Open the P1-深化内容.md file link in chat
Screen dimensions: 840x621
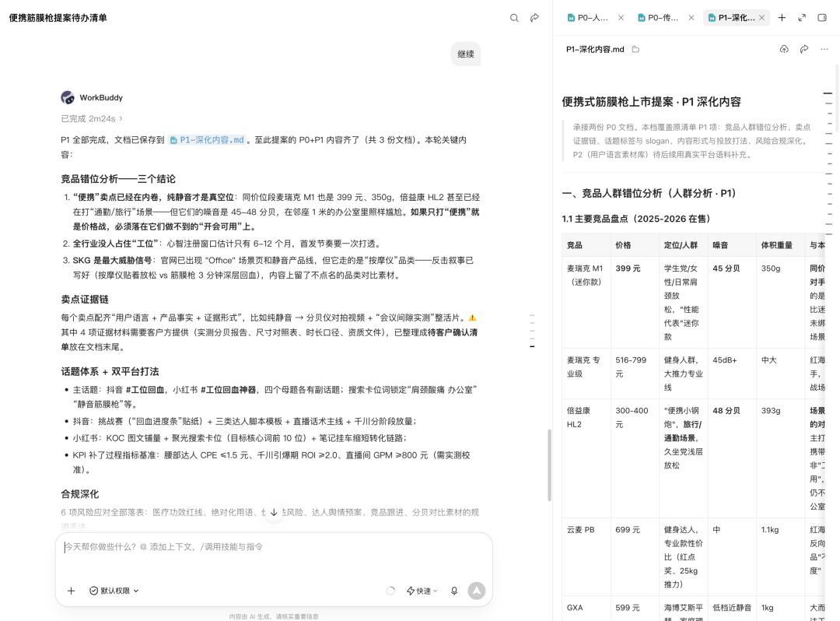tap(208, 140)
